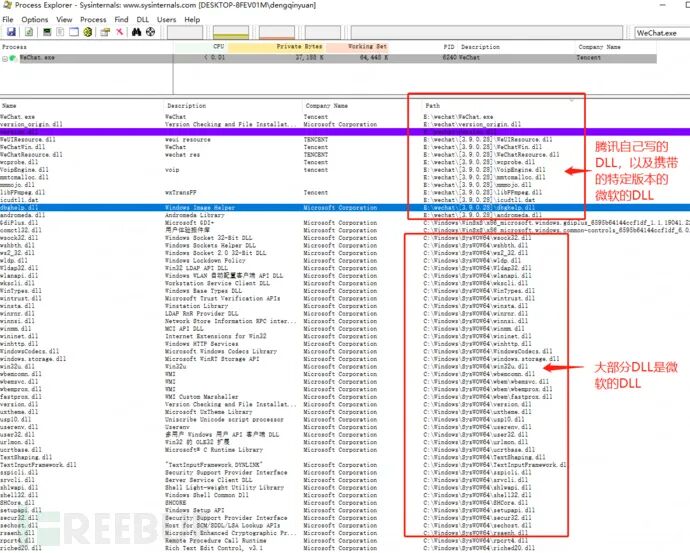Sort by the Private Bytes column header

point(277,47)
